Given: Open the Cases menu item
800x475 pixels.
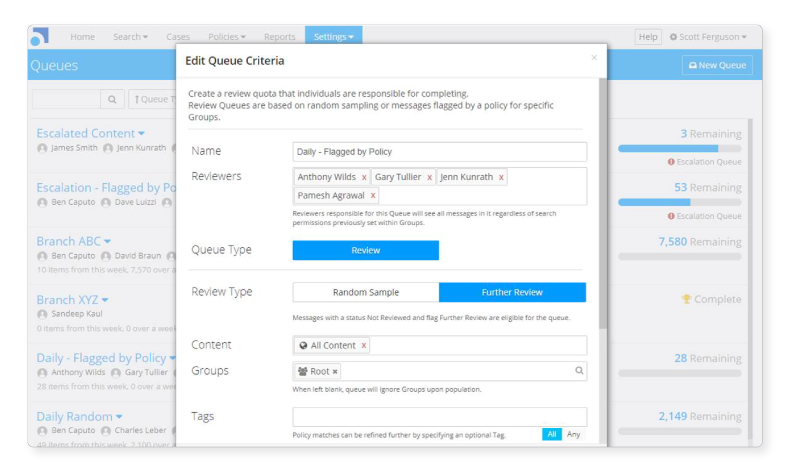Looking at the screenshot, I should [x=178, y=37].
